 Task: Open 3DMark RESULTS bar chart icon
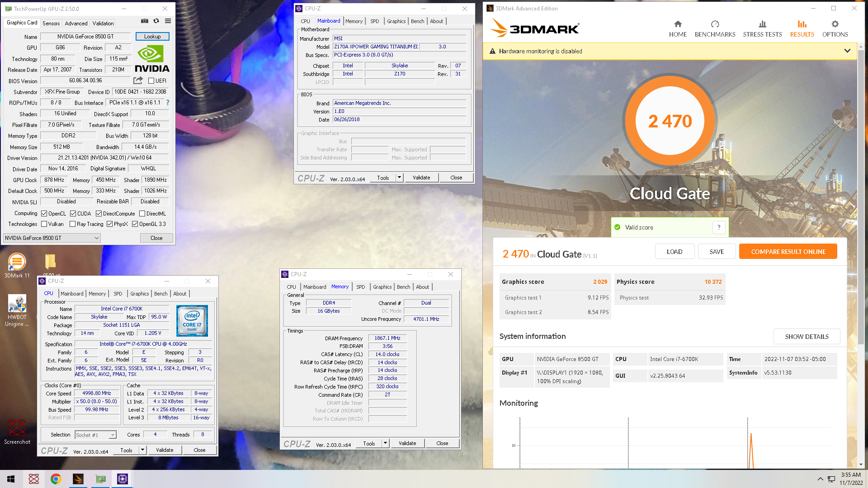pyautogui.click(x=802, y=24)
